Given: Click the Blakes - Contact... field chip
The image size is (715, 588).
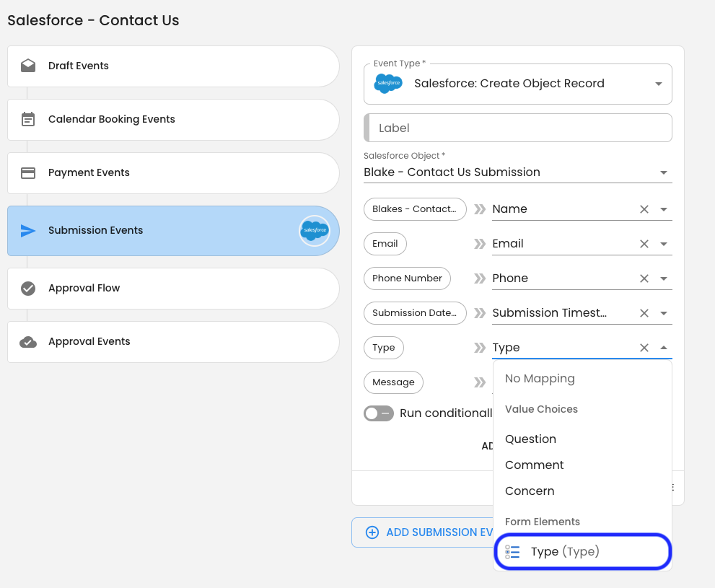Looking at the screenshot, I should coord(415,209).
